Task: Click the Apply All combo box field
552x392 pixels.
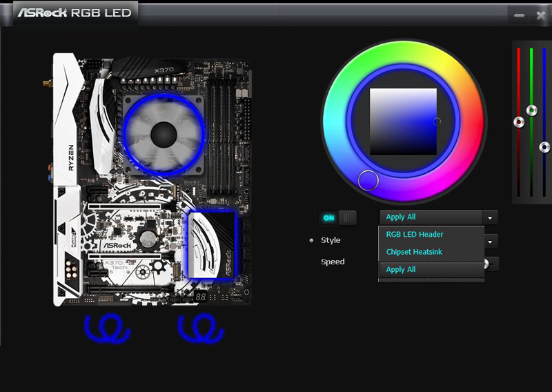Action: point(430,217)
